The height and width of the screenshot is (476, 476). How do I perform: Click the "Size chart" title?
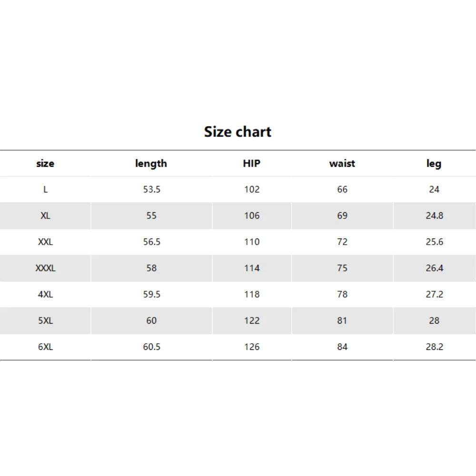coord(238,132)
